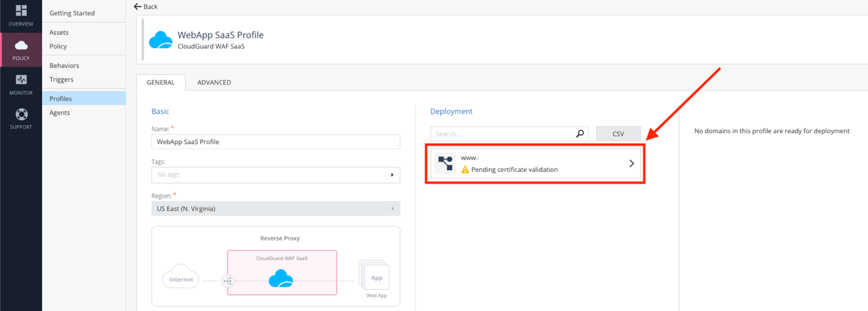
Task: Click the Reverse Proxy diagram title
Action: click(x=280, y=238)
